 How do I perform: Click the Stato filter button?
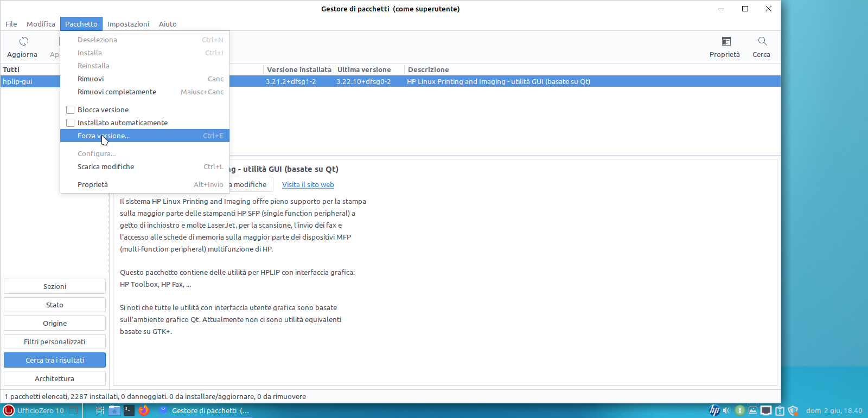click(55, 305)
